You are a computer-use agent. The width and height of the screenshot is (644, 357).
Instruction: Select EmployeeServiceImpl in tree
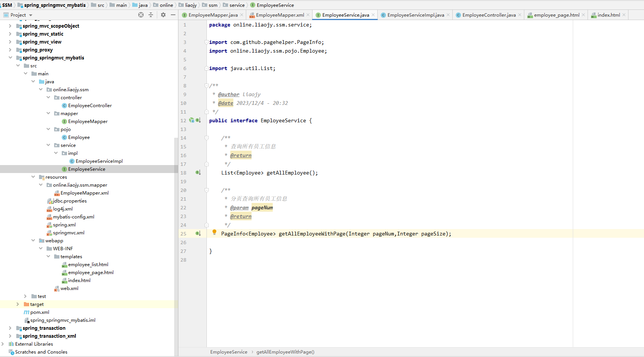[99, 161]
